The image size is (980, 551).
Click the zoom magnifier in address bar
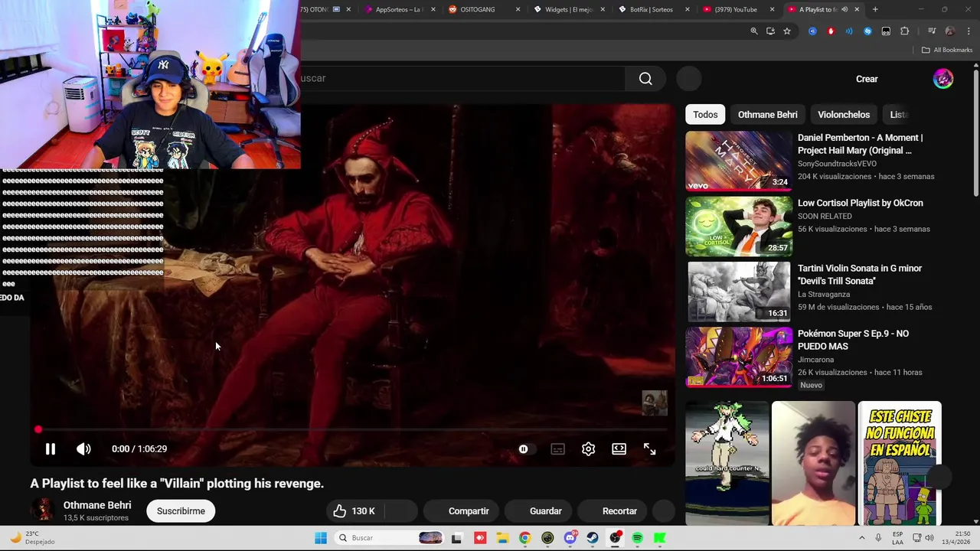click(x=754, y=31)
